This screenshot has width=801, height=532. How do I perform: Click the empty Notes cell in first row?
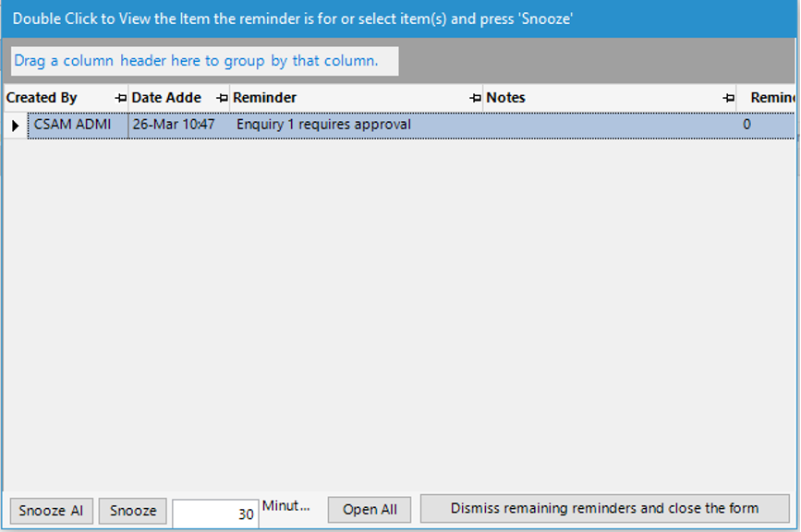coord(610,125)
